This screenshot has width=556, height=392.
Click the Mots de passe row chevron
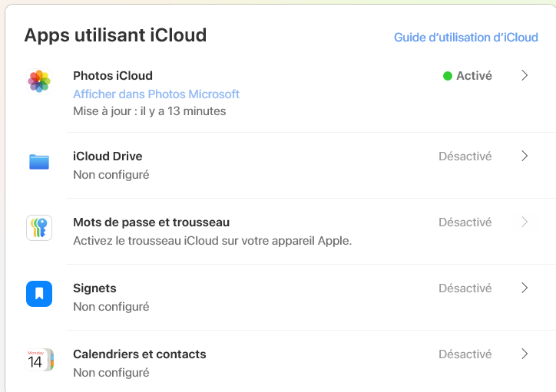pyautogui.click(x=525, y=222)
